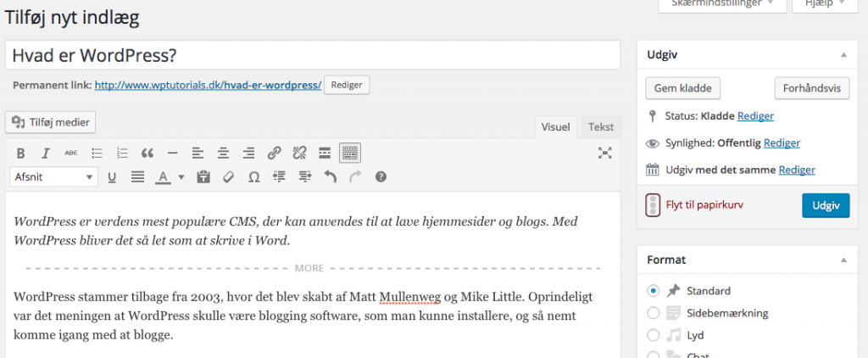Justify the text alignment
868x358 pixels.
(x=137, y=177)
